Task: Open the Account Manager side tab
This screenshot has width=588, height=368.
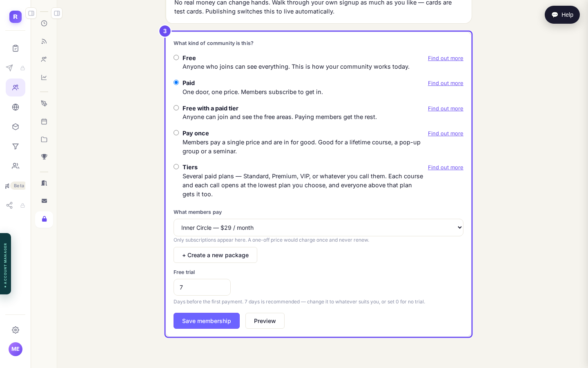Action: tap(5, 264)
